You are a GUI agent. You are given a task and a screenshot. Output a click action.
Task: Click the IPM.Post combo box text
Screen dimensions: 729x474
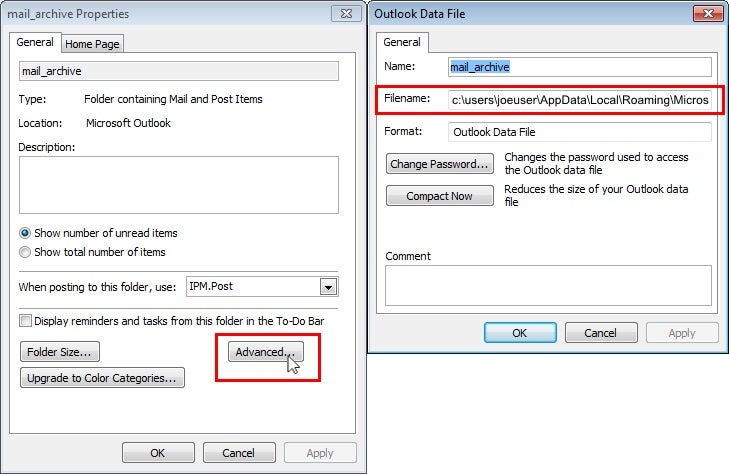point(211,286)
